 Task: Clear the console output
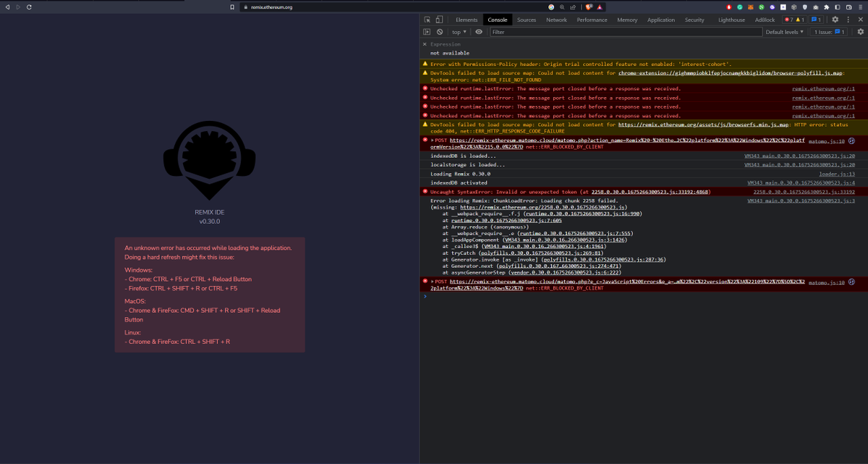pos(438,32)
